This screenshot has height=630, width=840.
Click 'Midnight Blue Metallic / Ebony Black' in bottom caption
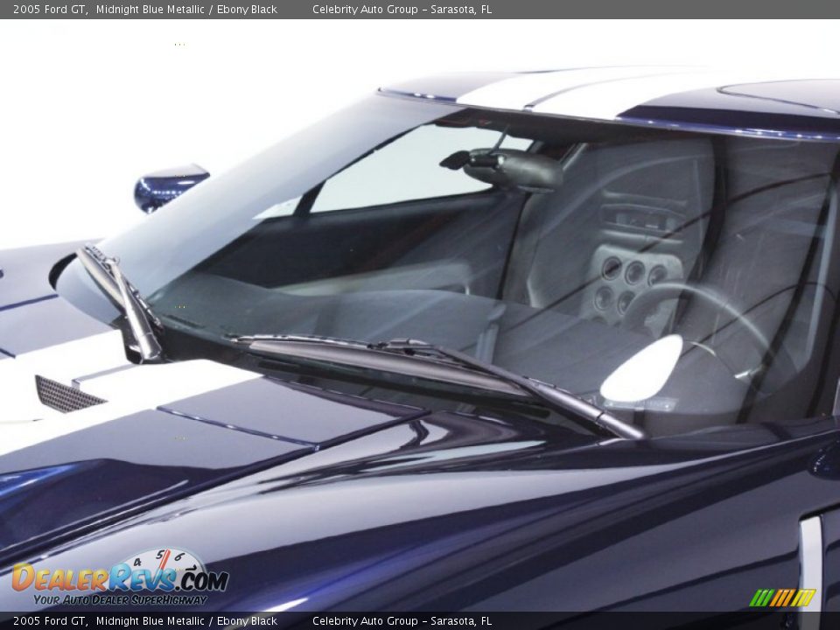[x=186, y=621]
